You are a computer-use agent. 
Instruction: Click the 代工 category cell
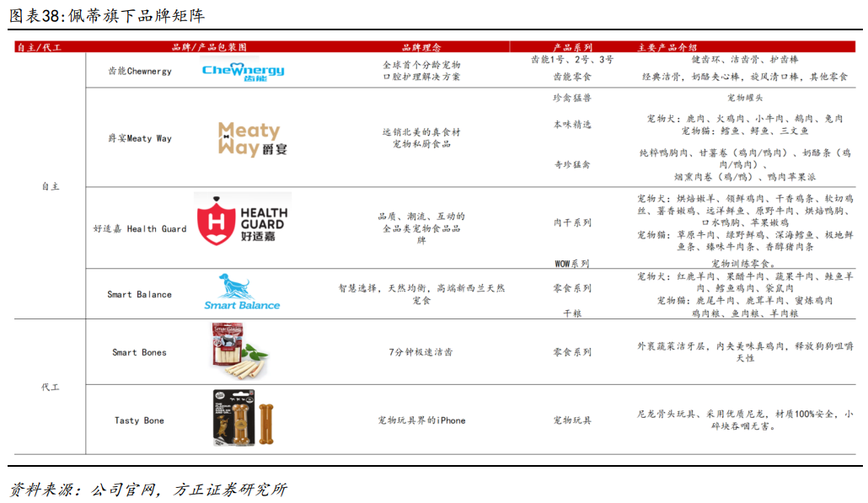tap(51, 387)
